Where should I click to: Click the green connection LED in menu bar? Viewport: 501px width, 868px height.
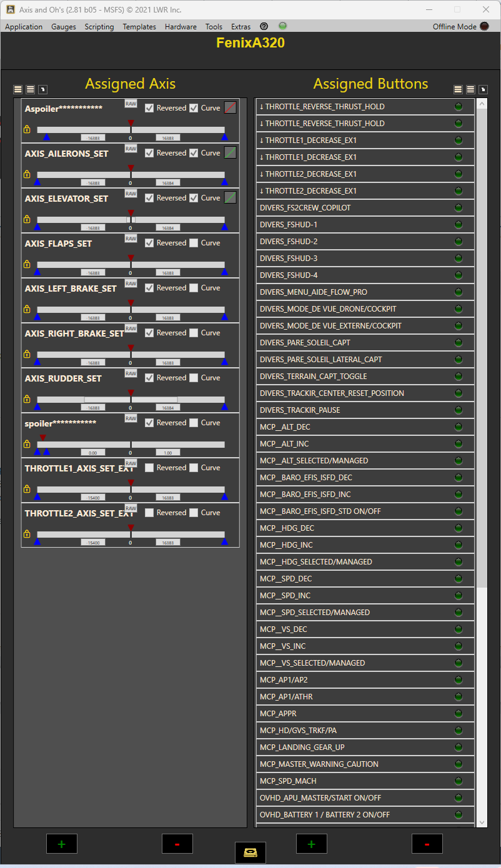click(283, 26)
